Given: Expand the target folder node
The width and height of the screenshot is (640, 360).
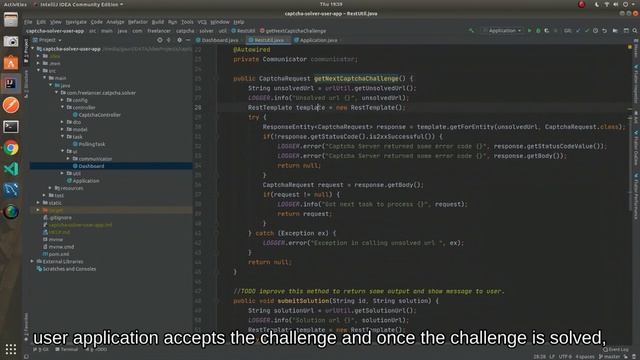Looking at the screenshot, I should tap(38, 210).
